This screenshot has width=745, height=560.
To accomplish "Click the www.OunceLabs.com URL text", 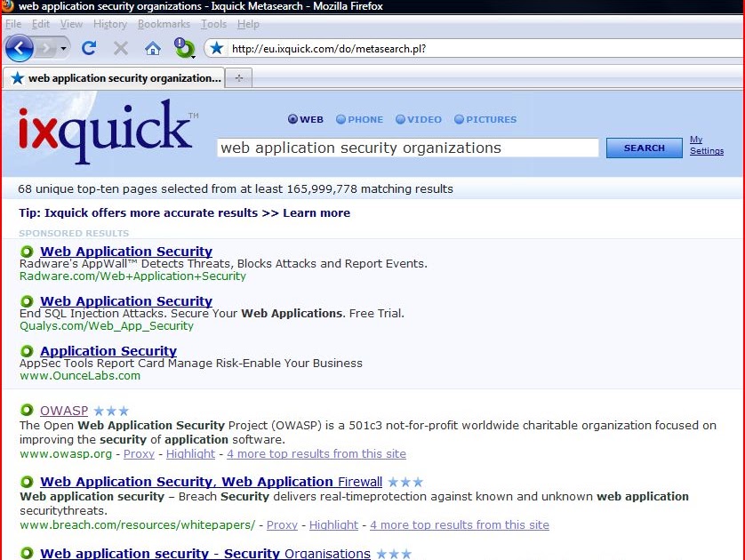I will (80, 376).
